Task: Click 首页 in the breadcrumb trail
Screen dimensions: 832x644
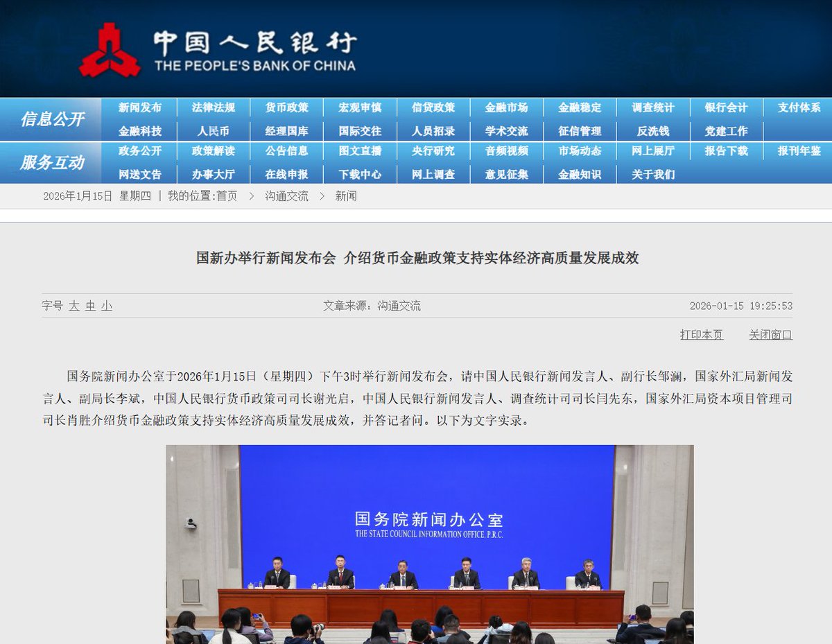Action: click(x=227, y=196)
